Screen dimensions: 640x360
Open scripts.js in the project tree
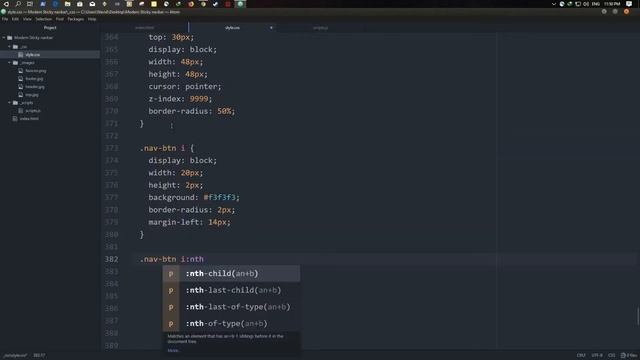tap(33, 111)
